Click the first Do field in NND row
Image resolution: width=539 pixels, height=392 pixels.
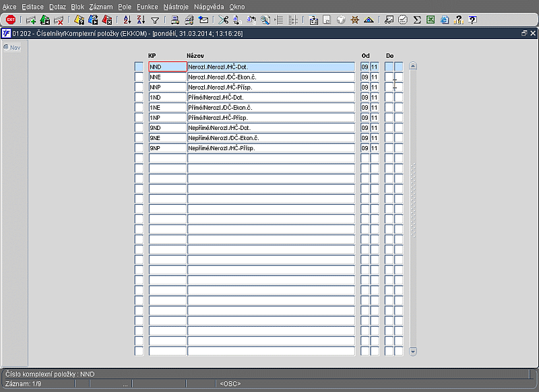point(389,67)
